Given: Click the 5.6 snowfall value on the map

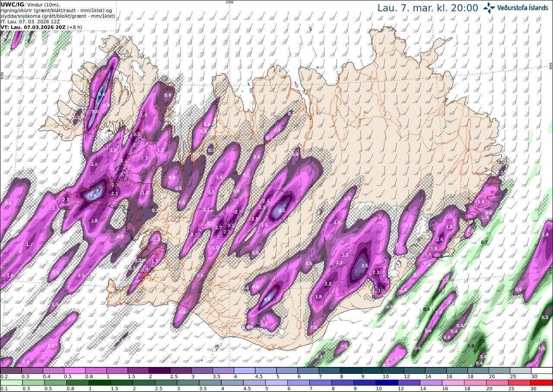Looking at the screenshot, I should point(94,196).
